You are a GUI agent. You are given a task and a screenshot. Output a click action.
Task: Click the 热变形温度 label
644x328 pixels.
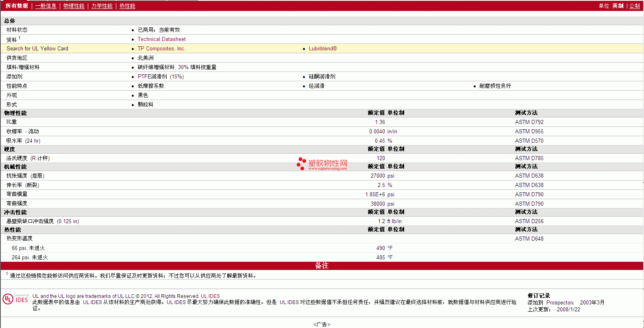coord(20,238)
